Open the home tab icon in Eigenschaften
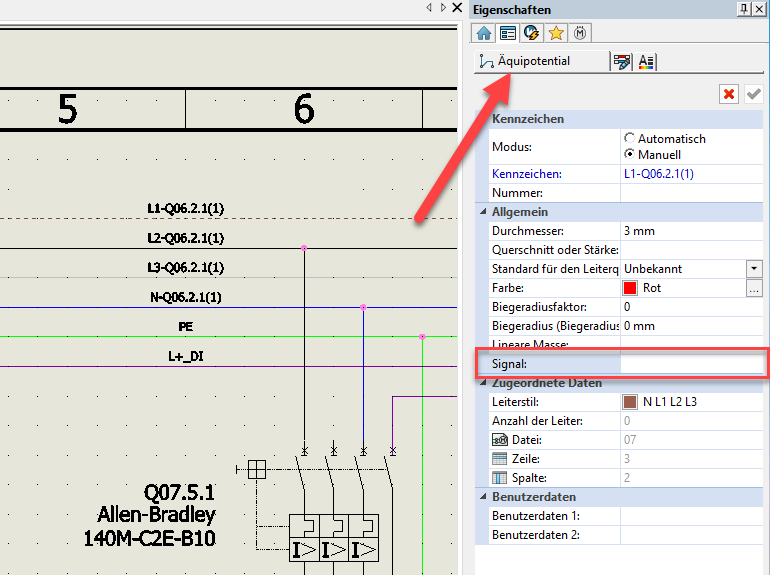The height and width of the screenshot is (575, 770). point(485,33)
